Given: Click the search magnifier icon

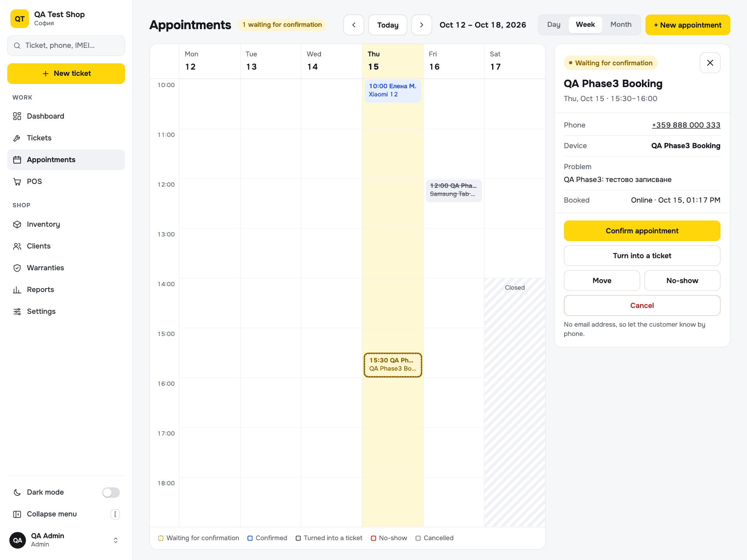Looking at the screenshot, I should [x=17, y=45].
